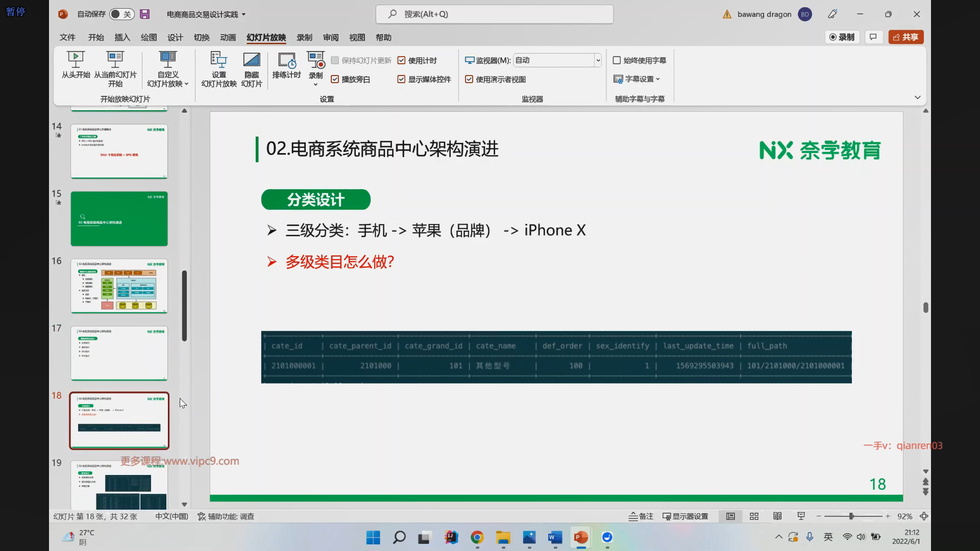Uncheck 使用计时 checkbox
This screenshot has height=551, width=980.
point(402,61)
